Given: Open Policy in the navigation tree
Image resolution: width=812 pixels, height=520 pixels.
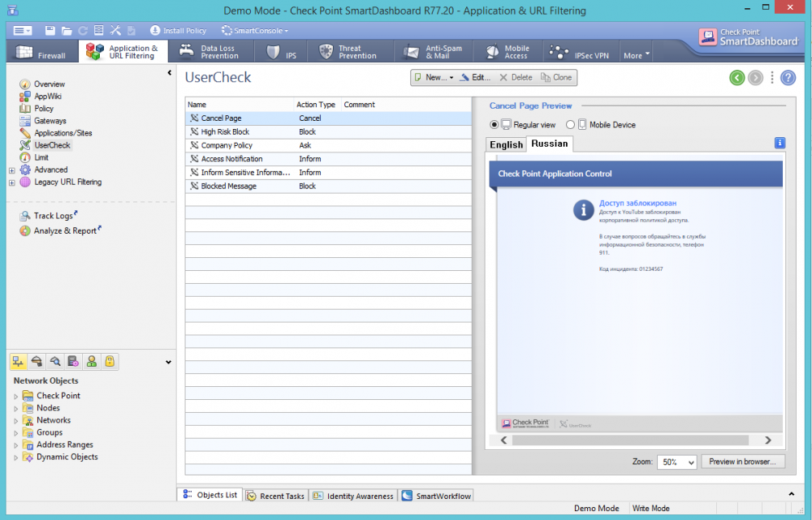Looking at the screenshot, I should point(44,108).
